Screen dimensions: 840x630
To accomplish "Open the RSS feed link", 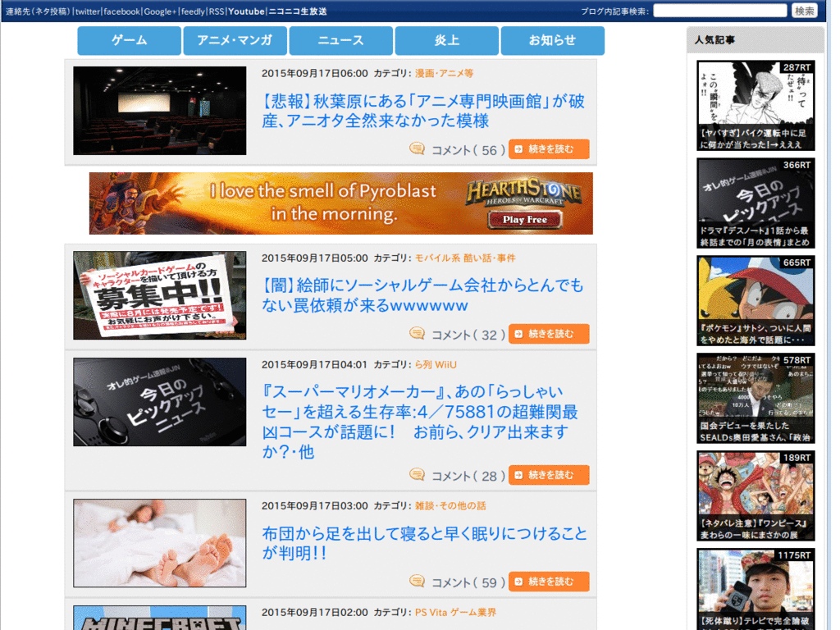I will pos(217,11).
